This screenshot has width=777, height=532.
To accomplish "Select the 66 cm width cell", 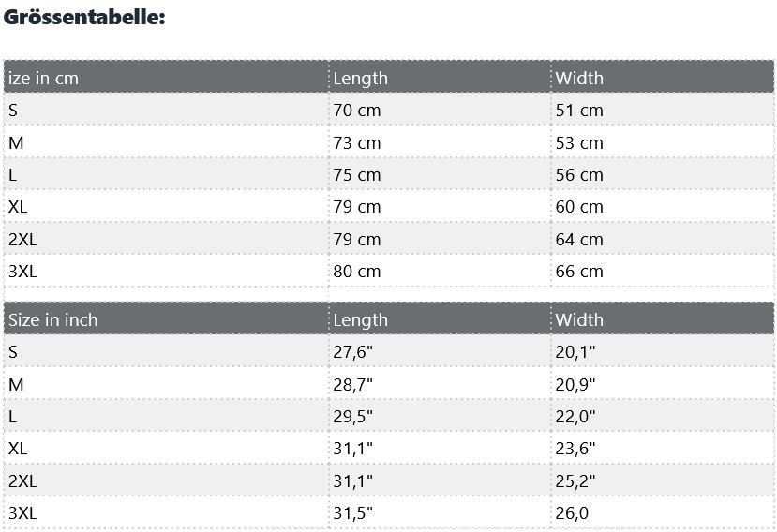I will click(x=579, y=272).
